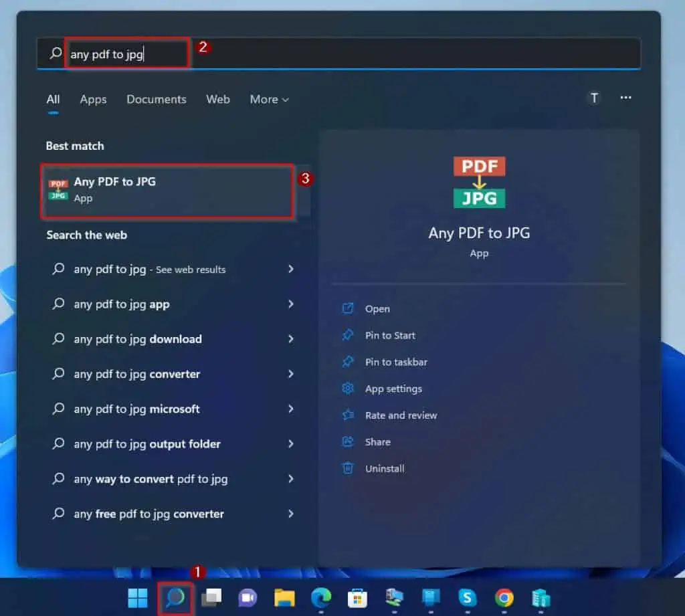Click the user account icon labeled T
685x616 pixels.
[594, 98]
